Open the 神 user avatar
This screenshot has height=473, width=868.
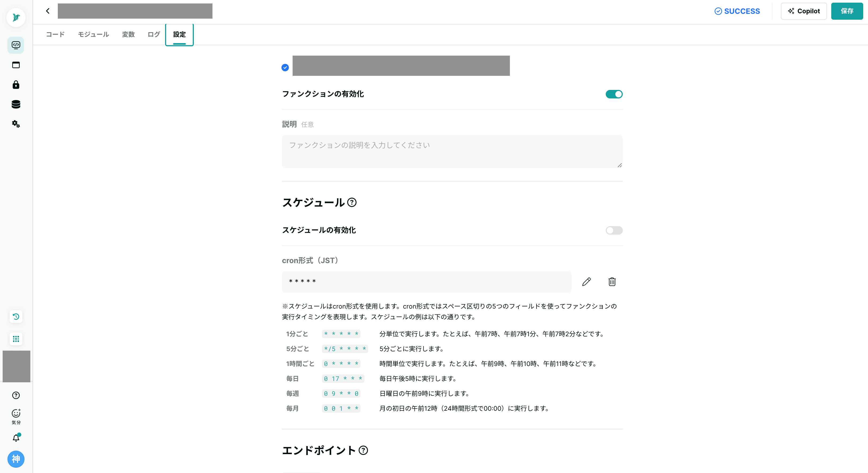(x=16, y=459)
